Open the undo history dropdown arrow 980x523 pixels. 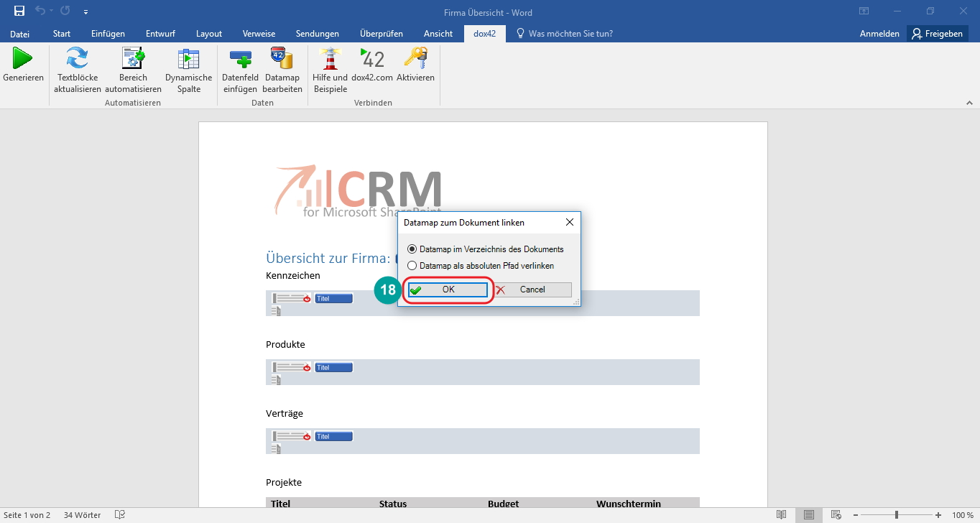click(52, 12)
